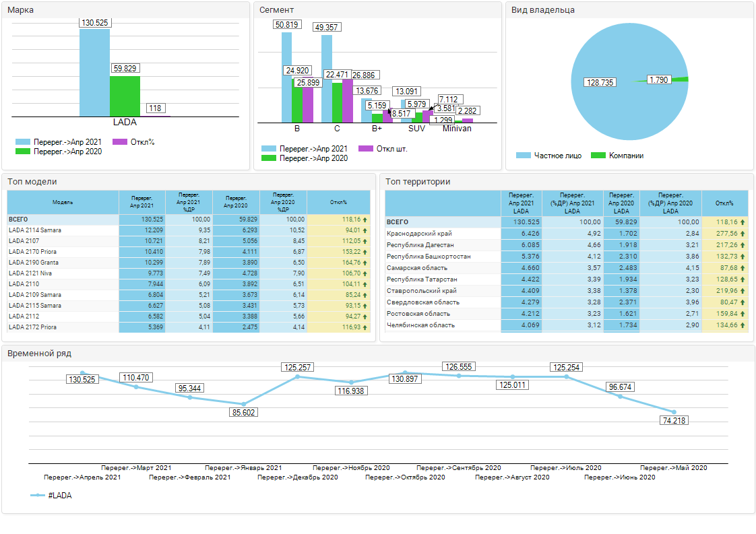
Task: Select the Вид владельца panel title
Action: pyautogui.click(x=542, y=10)
